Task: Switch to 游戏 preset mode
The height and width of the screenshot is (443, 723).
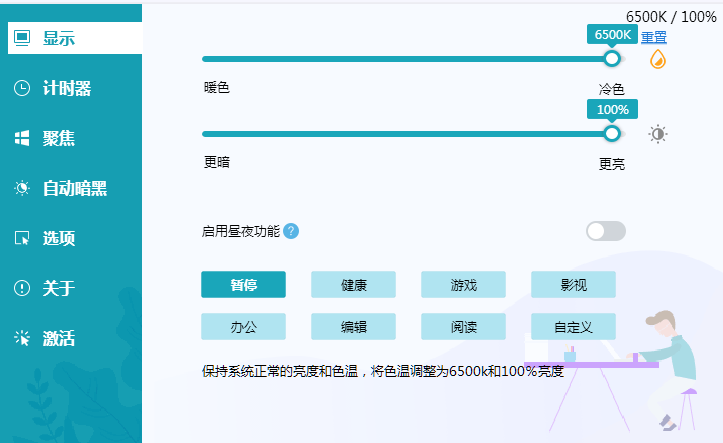Action: tap(463, 285)
